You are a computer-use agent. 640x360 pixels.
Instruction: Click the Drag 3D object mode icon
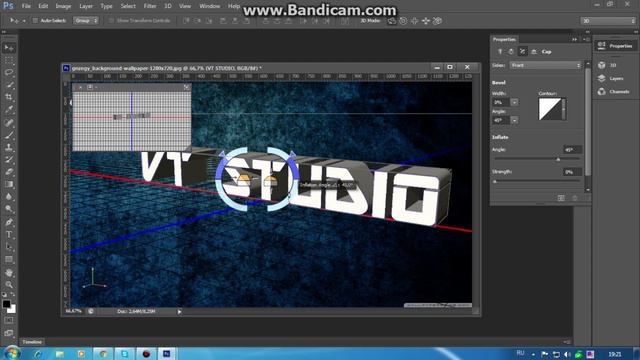pos(415,21)
